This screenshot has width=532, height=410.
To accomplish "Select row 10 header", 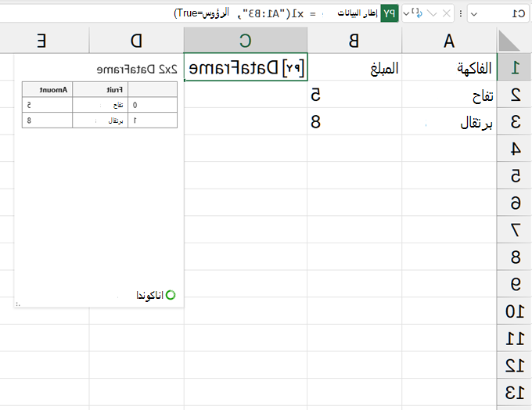I will tap(514, 311).
